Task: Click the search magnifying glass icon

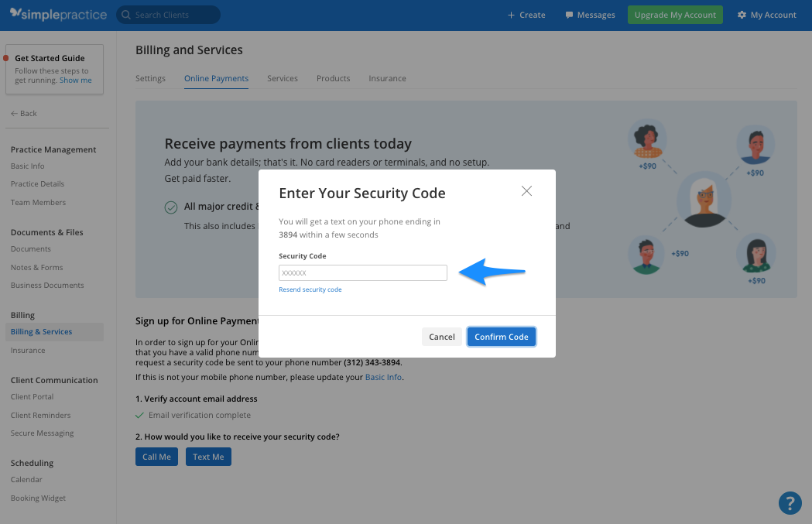Action: pyautogui.click(x=125, y=14)
